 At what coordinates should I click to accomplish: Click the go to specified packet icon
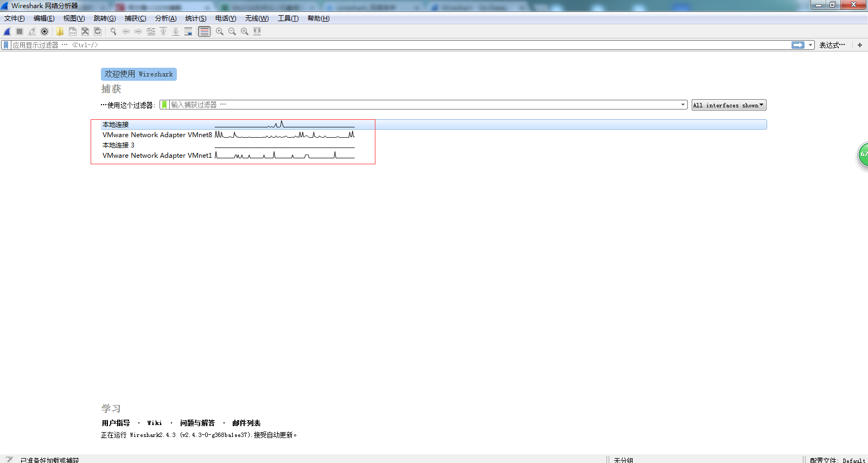pos(151,31)
